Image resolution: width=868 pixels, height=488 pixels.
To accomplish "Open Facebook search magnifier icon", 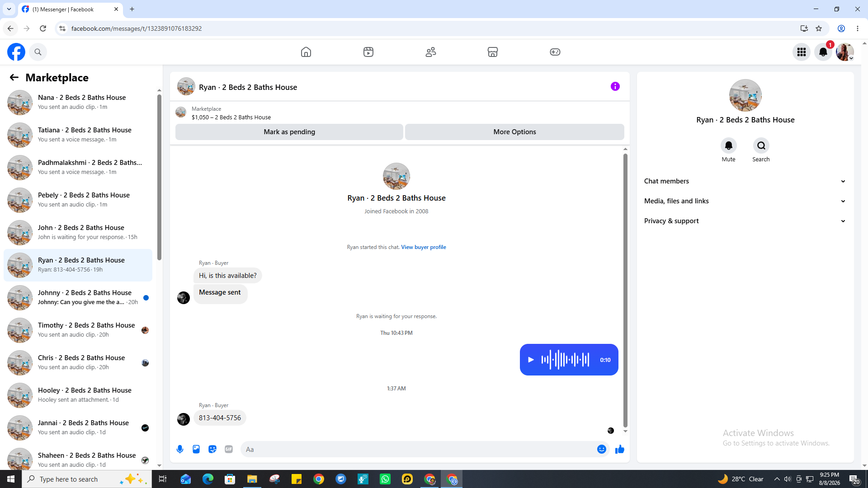I will [x=38, y=52].
